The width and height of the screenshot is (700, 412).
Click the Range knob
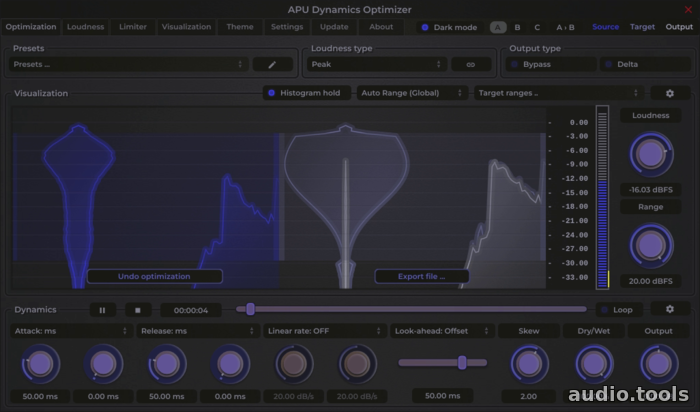coord(650,245)
